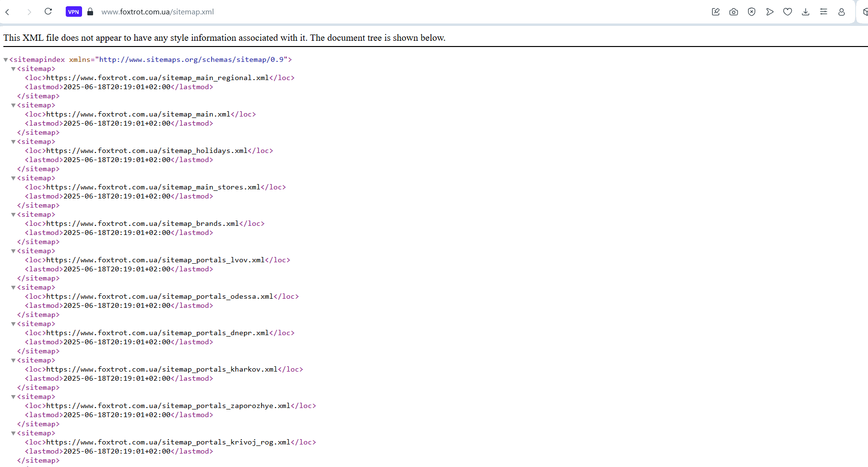Collapse the sitemap_portals_lvov.xml sitemap node

coord(13,251)
